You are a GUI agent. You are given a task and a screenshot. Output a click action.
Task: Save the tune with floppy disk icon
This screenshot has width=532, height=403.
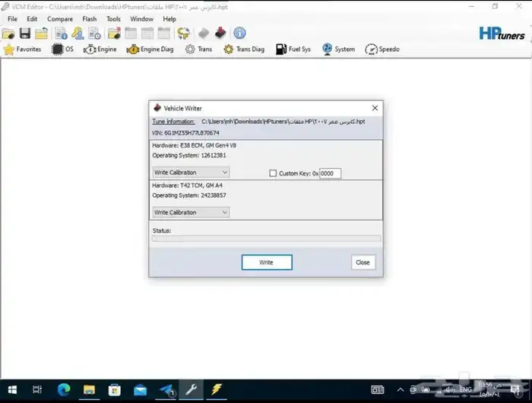coord(25,33)
